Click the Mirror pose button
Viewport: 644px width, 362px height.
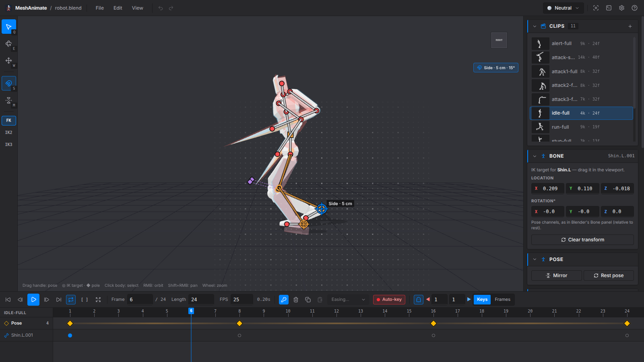click(556, 276)
